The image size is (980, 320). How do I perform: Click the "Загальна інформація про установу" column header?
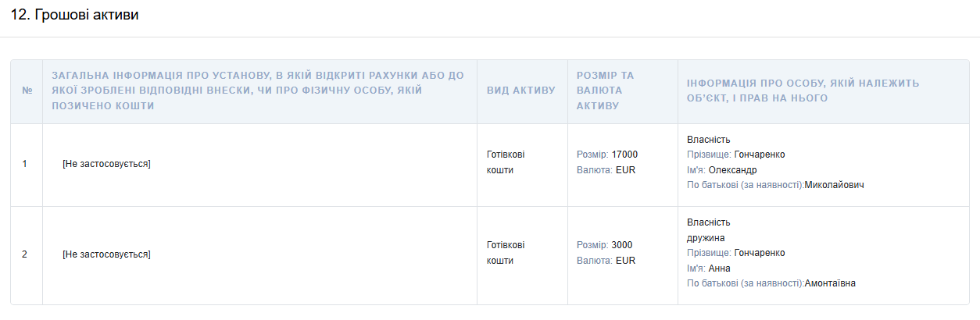pyautogui.click(x=258, y=91)
